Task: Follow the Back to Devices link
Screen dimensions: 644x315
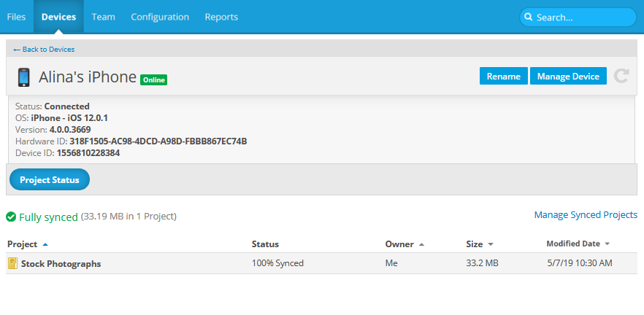Action: 44,50
